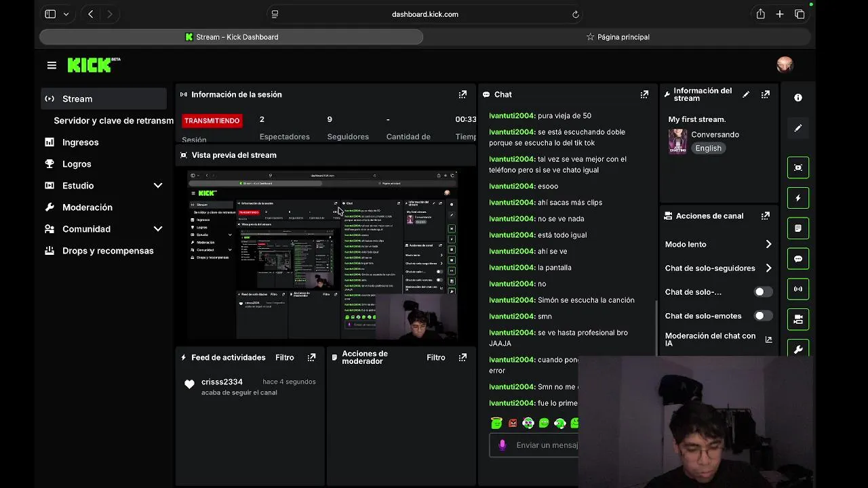This screenshot has width=868, height=488.
Task: Show the Safari tab overview
Action: [x=800, y=14]
